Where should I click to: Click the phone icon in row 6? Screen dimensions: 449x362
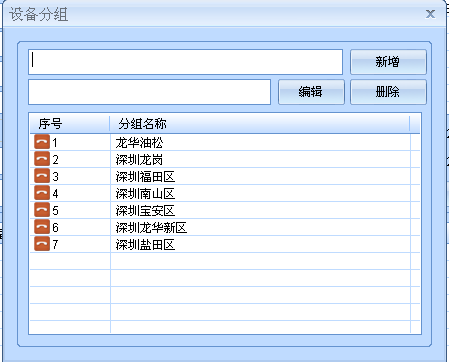[x=42, y=227]
